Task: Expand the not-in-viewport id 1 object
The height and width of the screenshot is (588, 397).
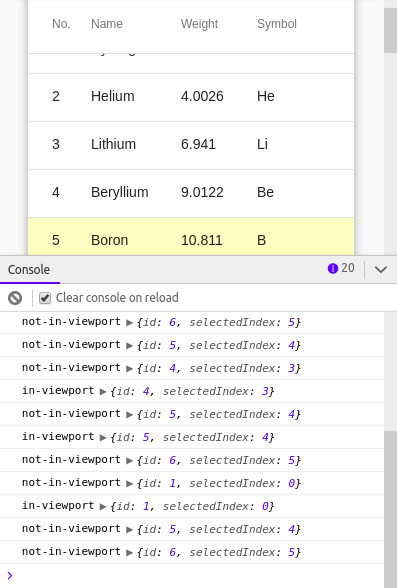Action: click(x=129, y=483)
